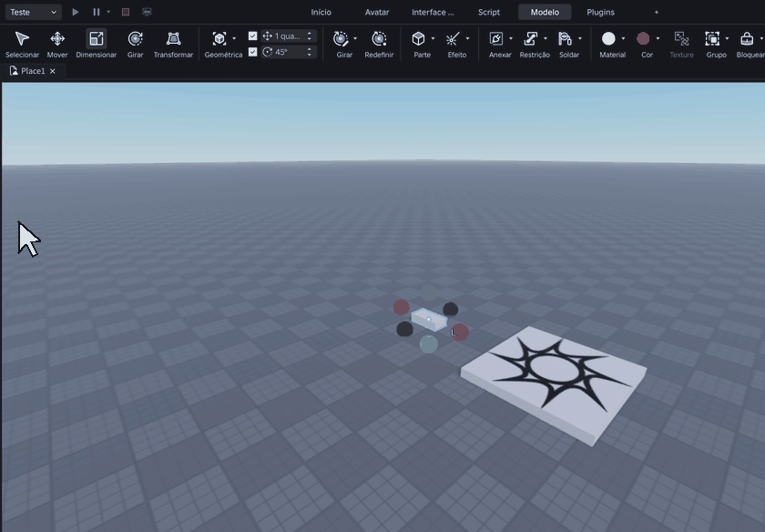The image size is (765, 532).
Task: Click the Soldar weld icon
Action: coord(565,39)
